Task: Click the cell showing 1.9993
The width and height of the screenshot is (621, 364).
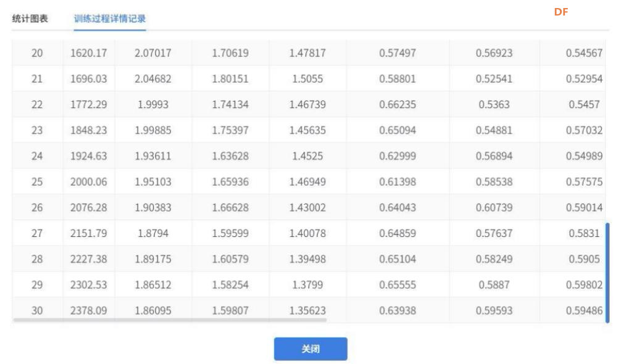Action: pyautogui.click(x=153, y=104)
